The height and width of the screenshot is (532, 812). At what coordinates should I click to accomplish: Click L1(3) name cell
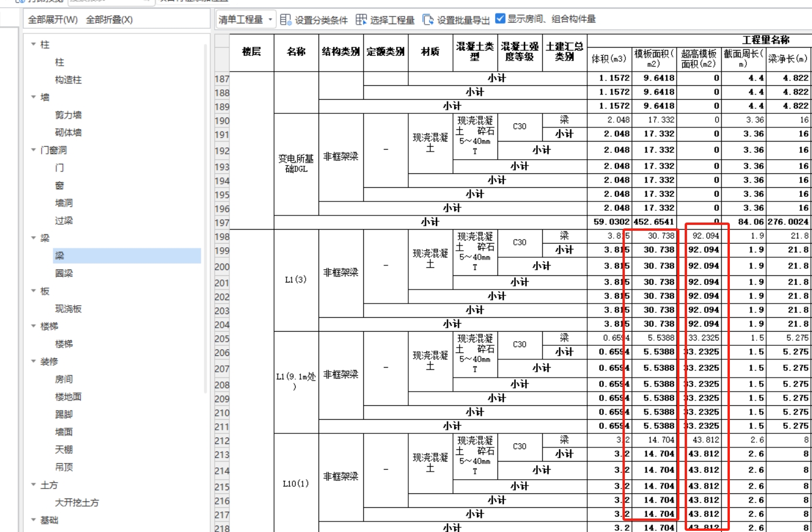[296, 280]
